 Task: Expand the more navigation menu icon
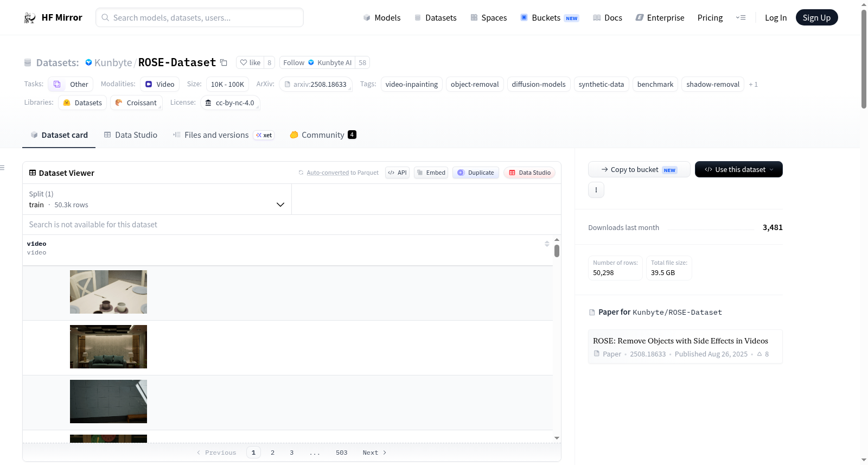pos(741,18)
